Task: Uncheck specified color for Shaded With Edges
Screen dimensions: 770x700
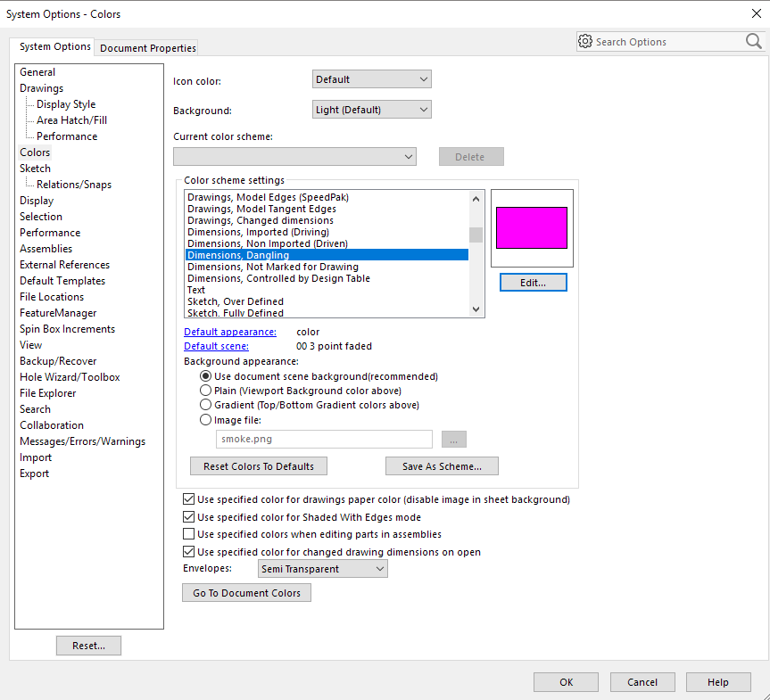Action: [x=188, y=517]
